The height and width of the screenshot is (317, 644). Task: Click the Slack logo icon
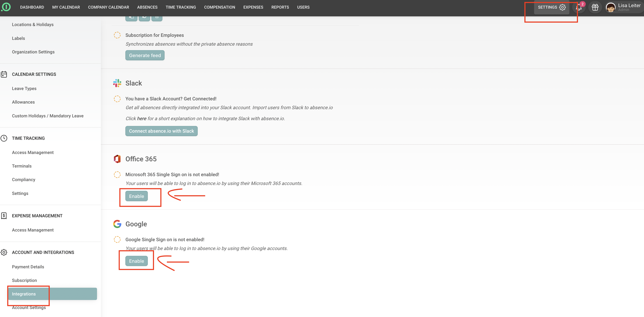pyautogui.click(x=117, y=83)
